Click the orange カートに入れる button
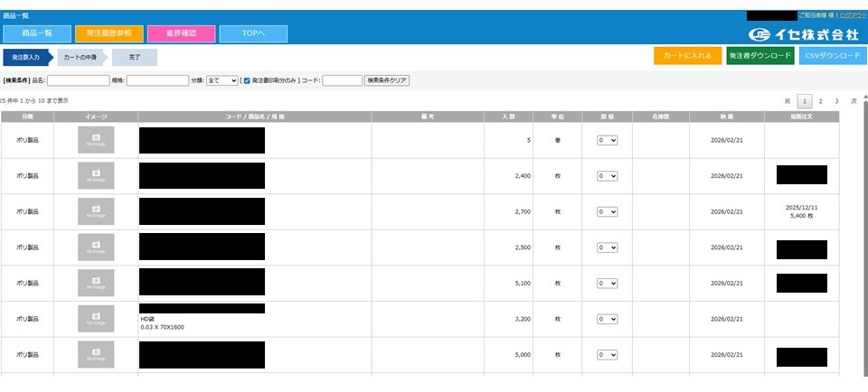This screenshot has width=868, height=392. pyautogui.click(x=687, y=56)
